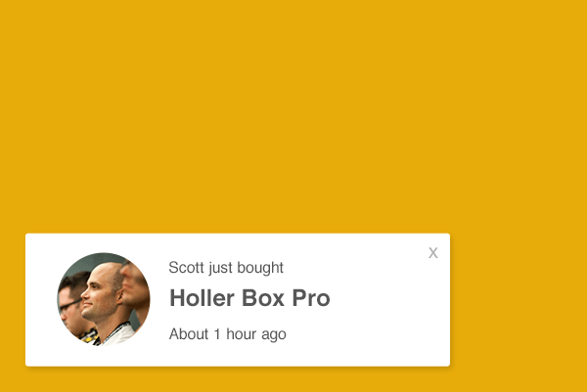Open the Holler Box Pro product title
587x392 pixels.
tap(249, 298)
